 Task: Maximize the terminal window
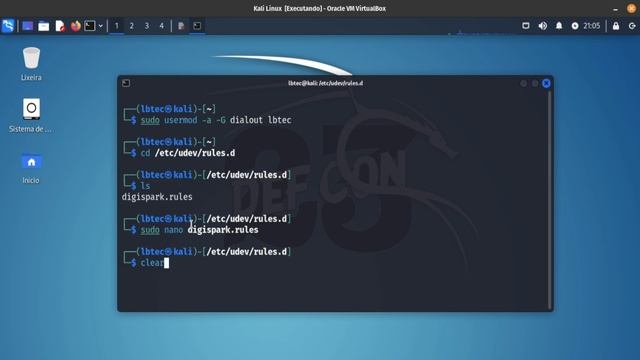[535, 83]
